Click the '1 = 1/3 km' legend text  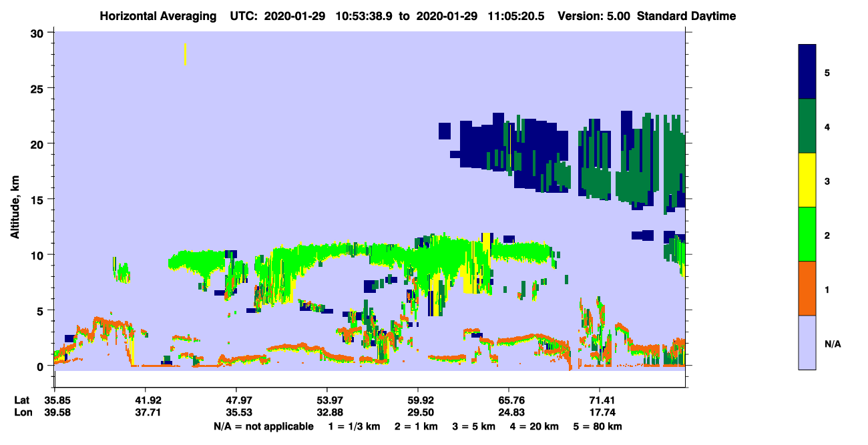pos(355,426)
